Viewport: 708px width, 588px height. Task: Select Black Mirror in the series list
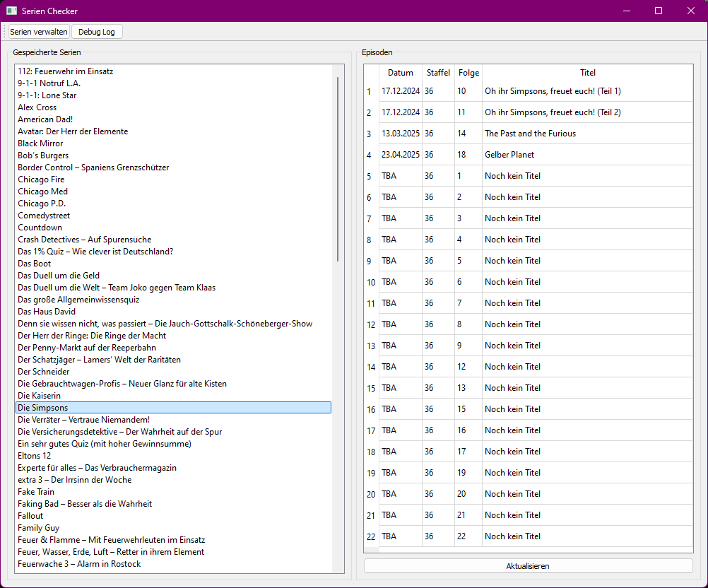40,143
